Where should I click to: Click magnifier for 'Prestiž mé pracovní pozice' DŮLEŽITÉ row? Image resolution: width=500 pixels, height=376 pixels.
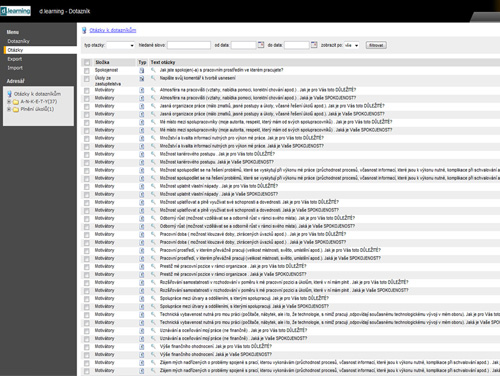pyautogui.click(x=153, y=266)
